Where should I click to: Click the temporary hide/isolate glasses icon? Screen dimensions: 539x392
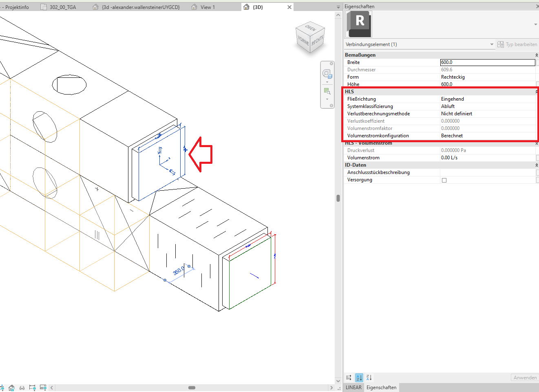coord(22,388)
